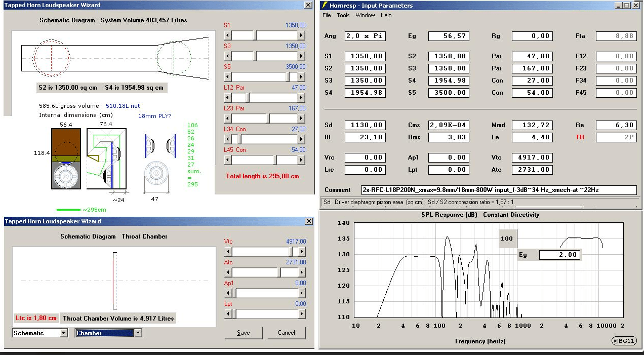Click the Le 4,40 input field

tap(532, 137)
